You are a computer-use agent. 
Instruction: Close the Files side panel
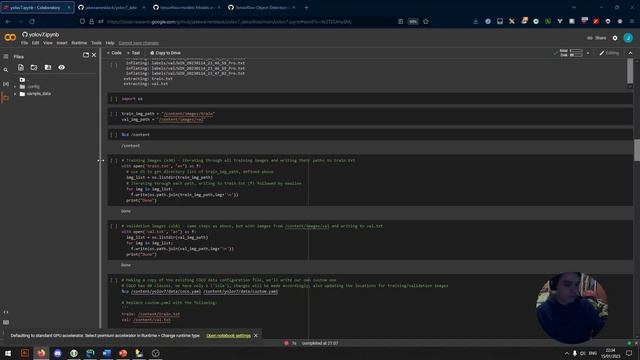94,55
